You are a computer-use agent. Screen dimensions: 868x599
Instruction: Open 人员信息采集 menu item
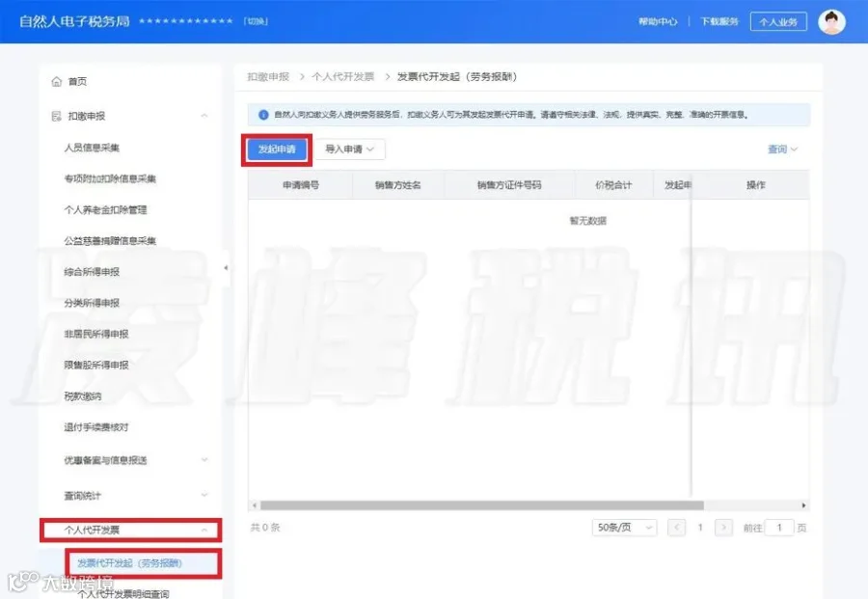(92, 148)
